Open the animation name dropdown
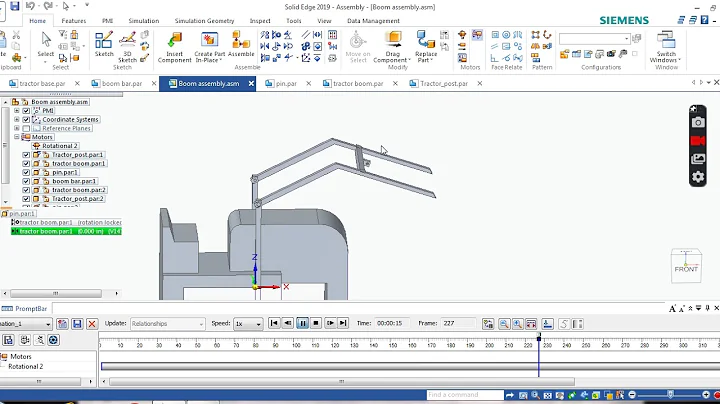Image resolution: width=720 pixels, height=404 pixels. tap(48, 324)
